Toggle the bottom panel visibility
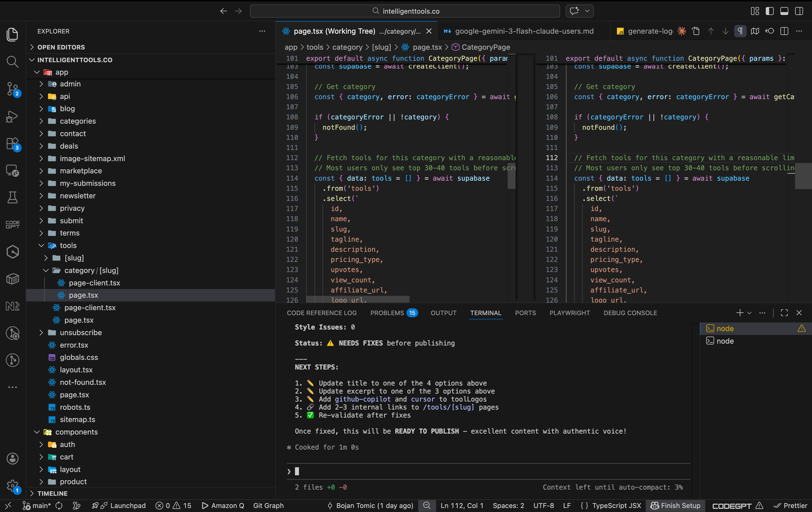The height and width of the screenshot is (512, 812). pyautogui.click(x=784, y=11)
